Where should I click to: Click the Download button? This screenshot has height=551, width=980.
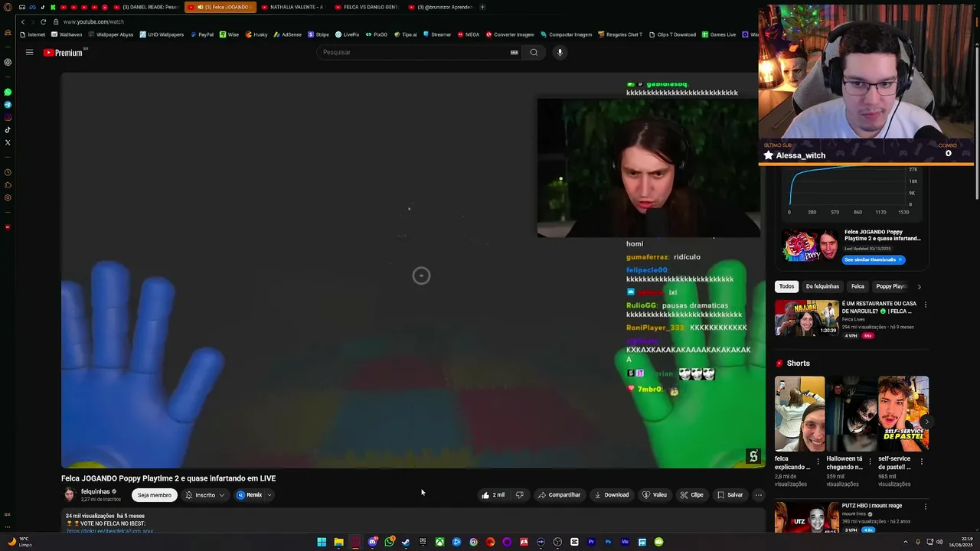click(x=612, y=495)
